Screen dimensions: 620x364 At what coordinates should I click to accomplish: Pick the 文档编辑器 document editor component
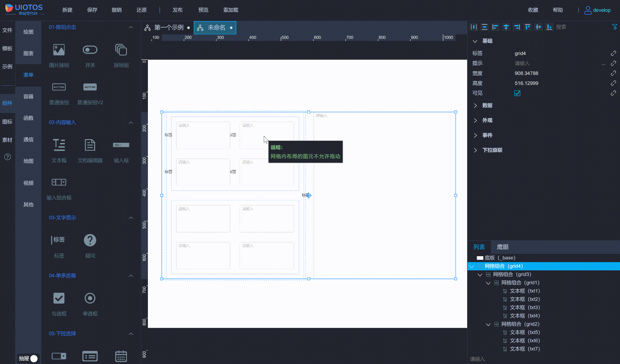(90, 145)
